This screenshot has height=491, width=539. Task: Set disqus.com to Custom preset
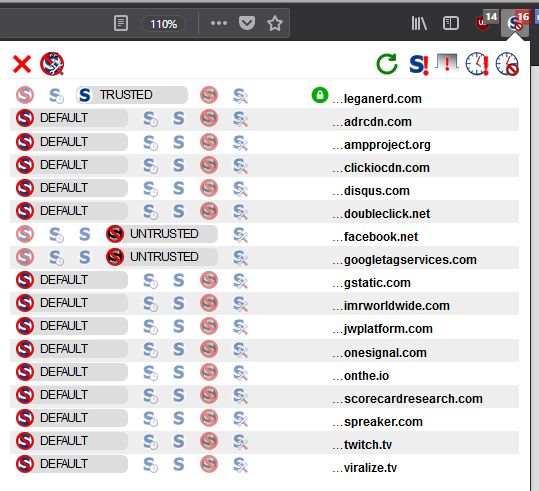240,188
